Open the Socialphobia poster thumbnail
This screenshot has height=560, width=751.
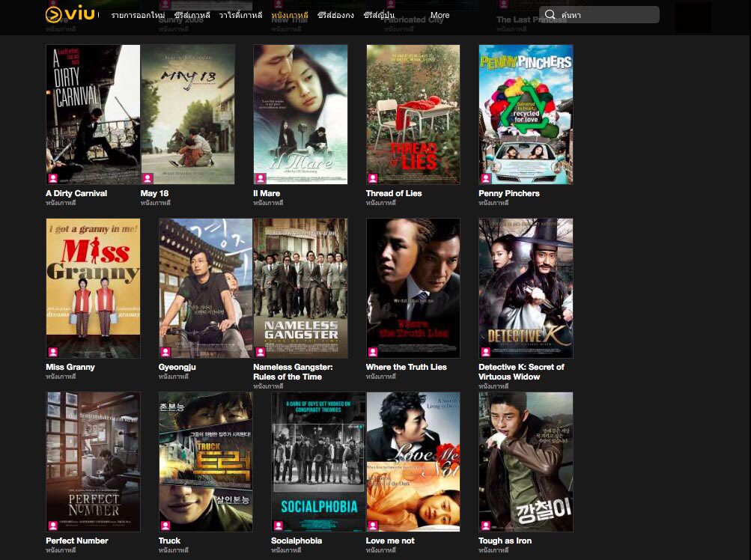318,462
